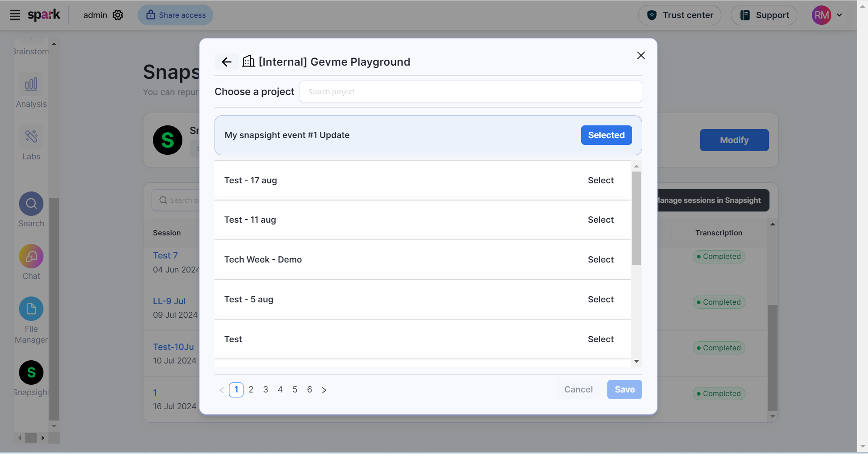
Task: Click the Share access button
Action: (175, 15)
